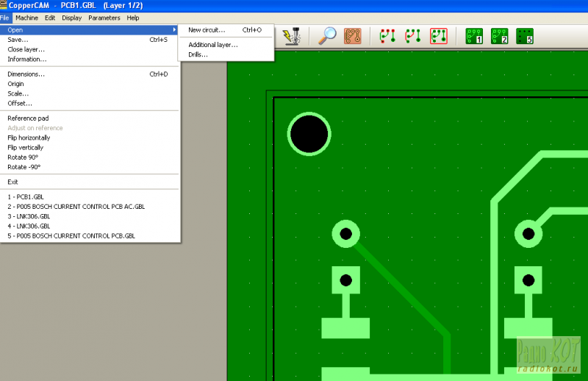The height and width of the screenshot is (381, 588).
Task: Open the Display menu
Action: point(71,18)
